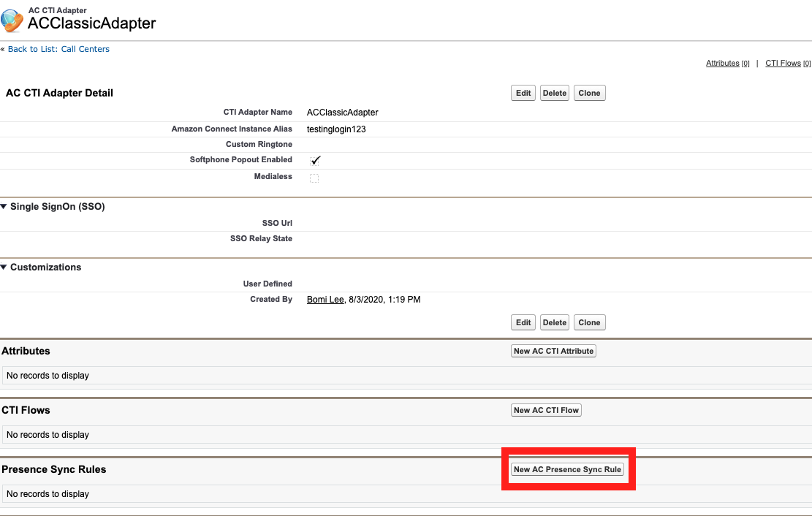Select the ACClassicAdapter page title

pos(91,23)
